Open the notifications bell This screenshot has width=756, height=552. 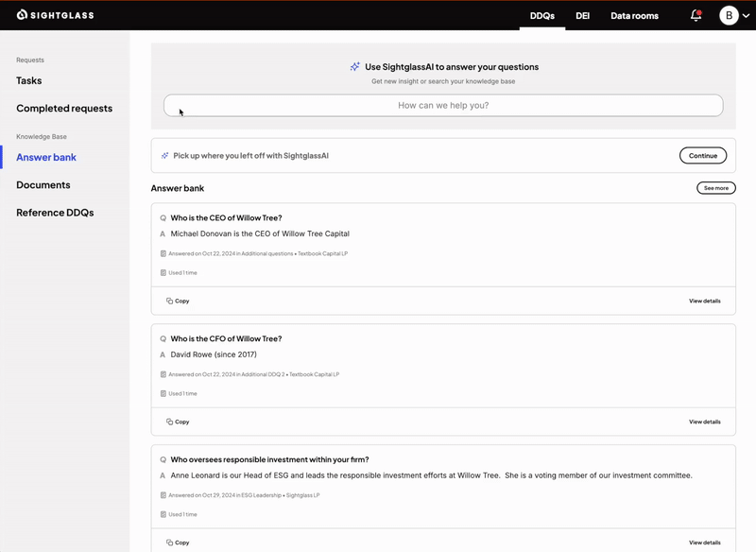point(696,15)
